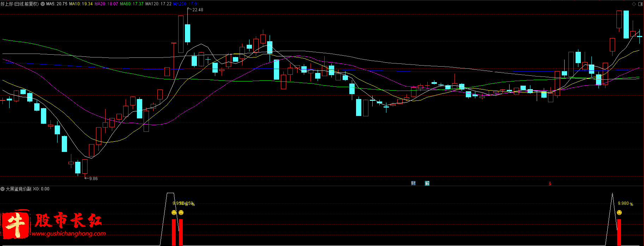Screen dimensions: 644x246
Task: Click the MA10: 19.34 label
Action: [81, 4]
